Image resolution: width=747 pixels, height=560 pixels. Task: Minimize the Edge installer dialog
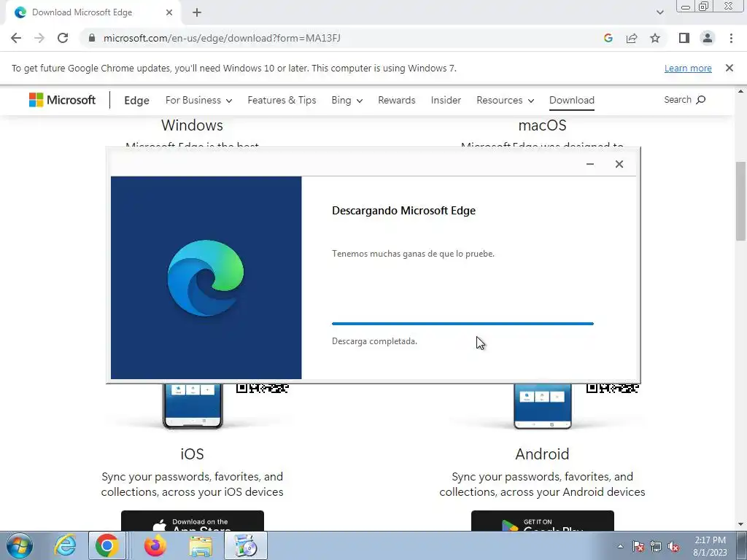[x=589, y=164]
